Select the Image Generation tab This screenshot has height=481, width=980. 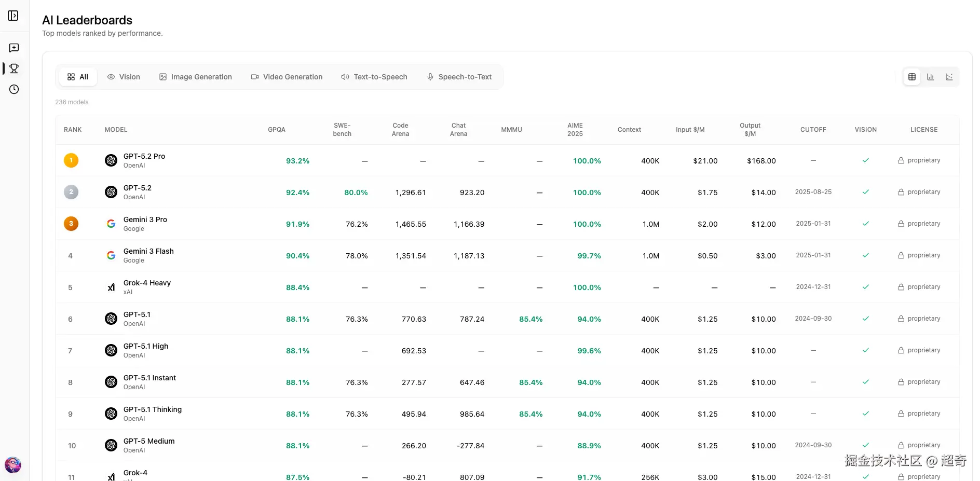pyautogui.click(x=196, y=77)
